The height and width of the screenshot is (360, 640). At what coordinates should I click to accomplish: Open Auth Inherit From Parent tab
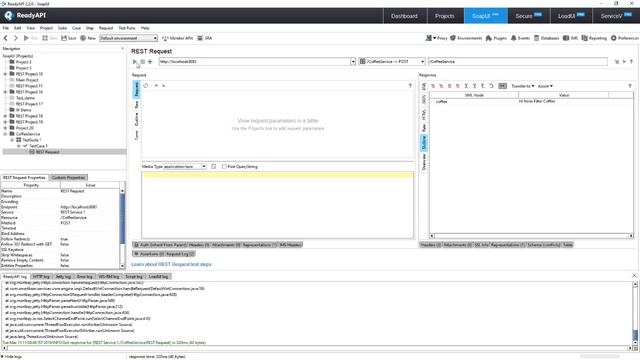click(160, 245)
